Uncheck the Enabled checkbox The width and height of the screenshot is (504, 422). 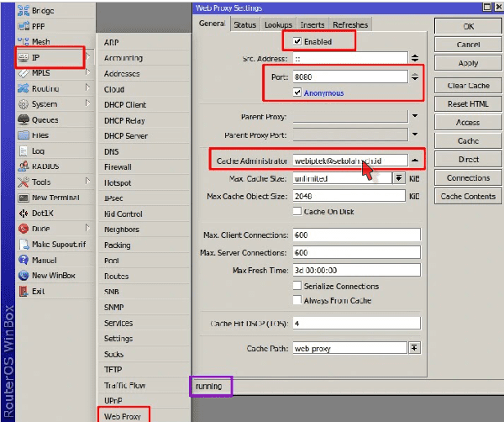297,41
